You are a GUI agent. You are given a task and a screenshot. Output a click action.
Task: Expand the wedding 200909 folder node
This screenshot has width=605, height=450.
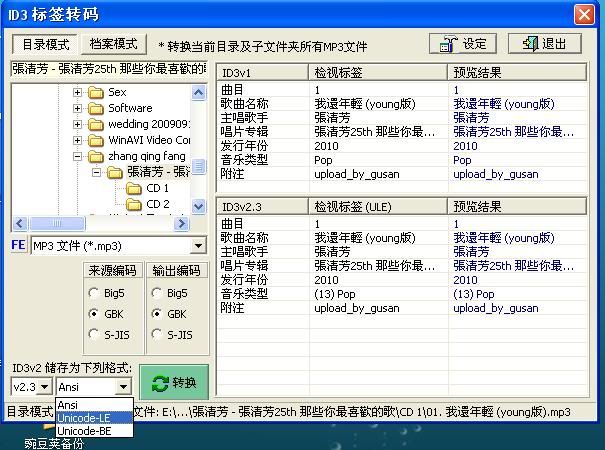(77, 125)
